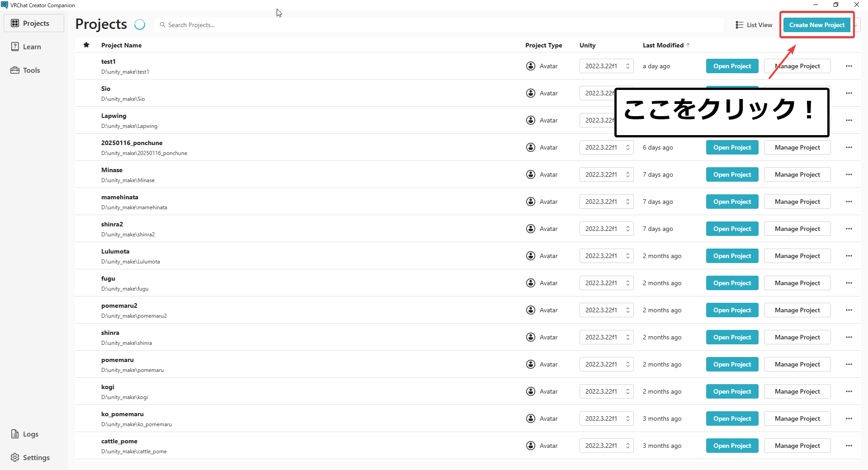Open more options for pomemaru2
868x470 pixels.
click(x=849, y=310)
